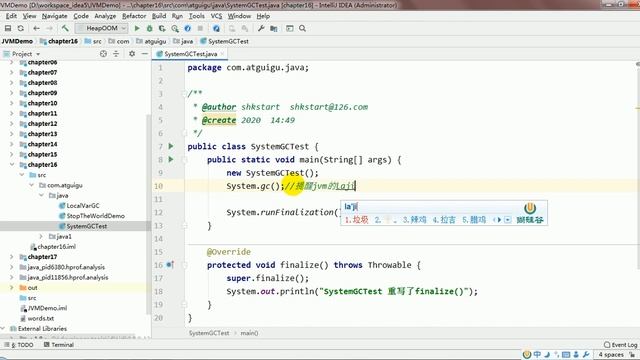Collapse all in Project panel
Image resolution: width=640 pixels, height=360 pixels.
coord(116,54)
